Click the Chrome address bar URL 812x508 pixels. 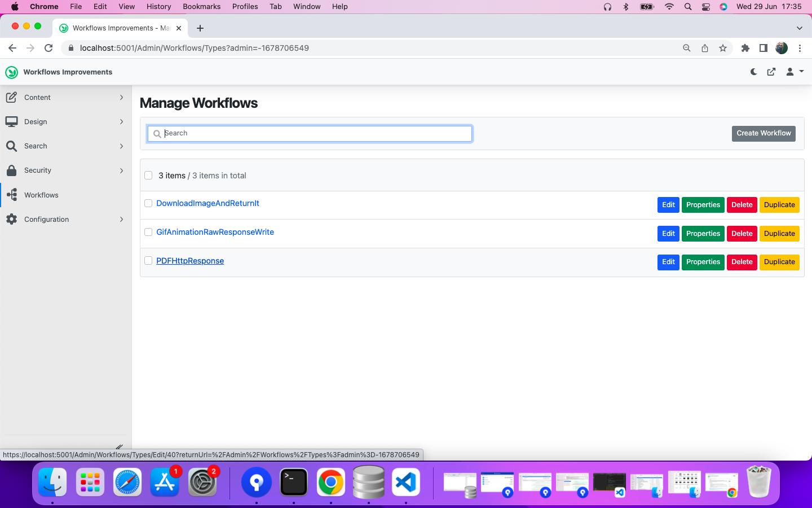195,48
